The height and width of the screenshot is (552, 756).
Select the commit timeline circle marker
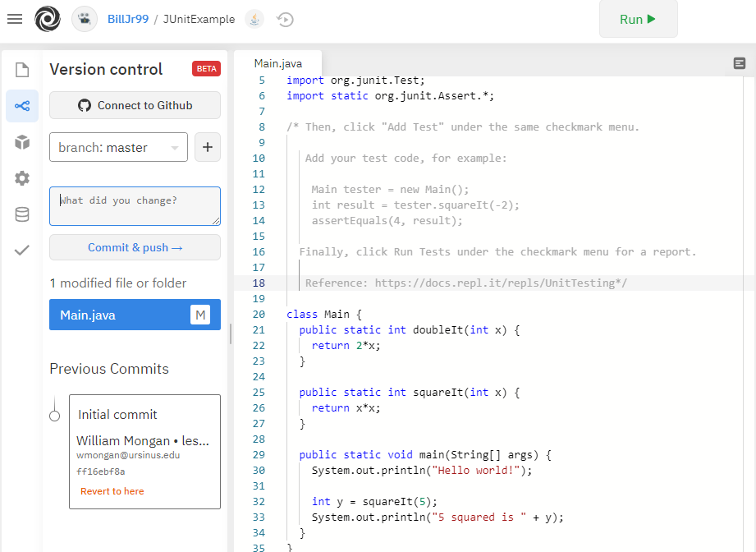click(x=55, y=416)
